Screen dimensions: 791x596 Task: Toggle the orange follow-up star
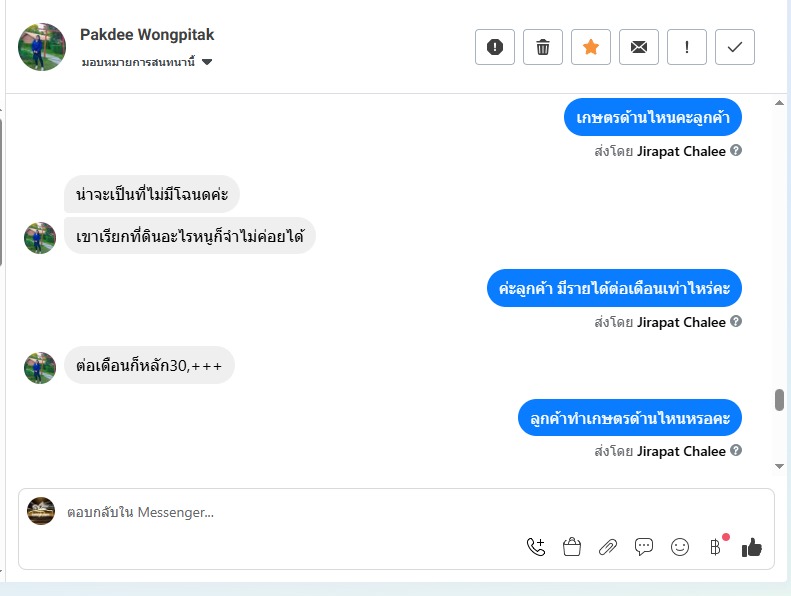click(591, 47)
